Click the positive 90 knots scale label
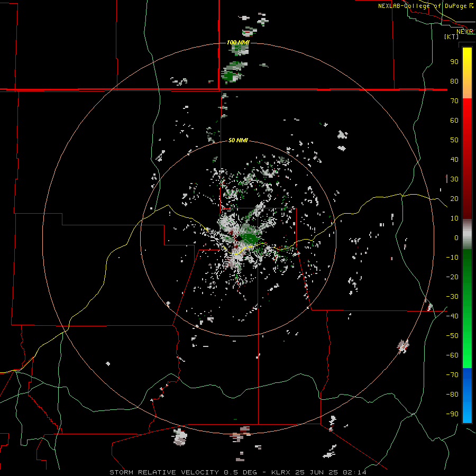Image resolution: width=476 pixels, height=476 pixels. (x=454, y=62)
